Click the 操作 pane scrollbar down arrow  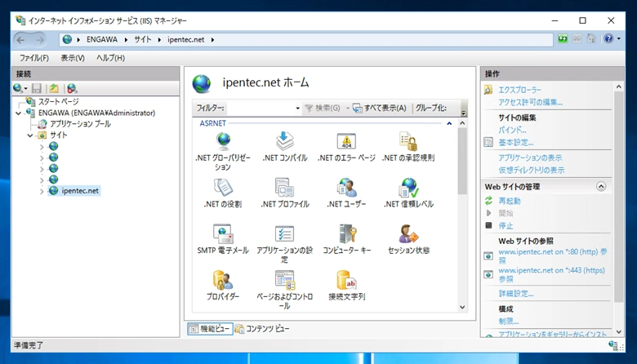[619, 332]
